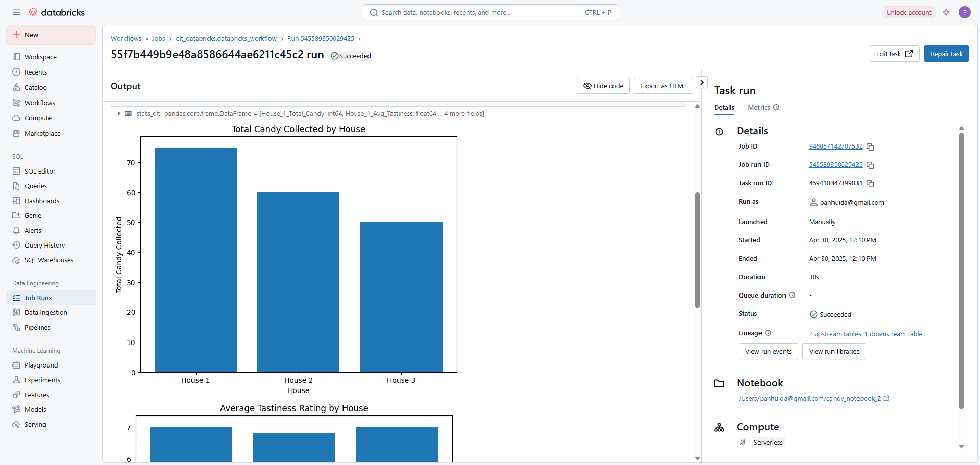This screenshot has height=465, width=980.
Task: Open Job ID 946857142707532 link
Action: pos(836,146)
